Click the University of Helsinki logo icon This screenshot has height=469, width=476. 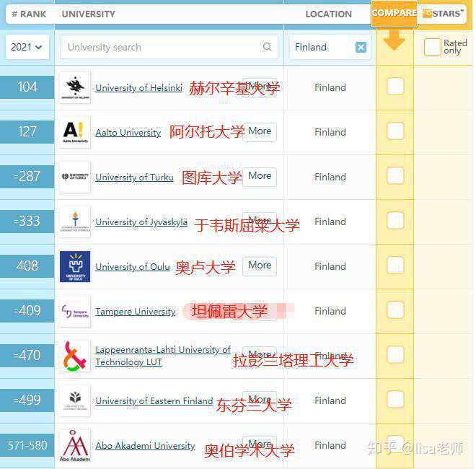75,87
